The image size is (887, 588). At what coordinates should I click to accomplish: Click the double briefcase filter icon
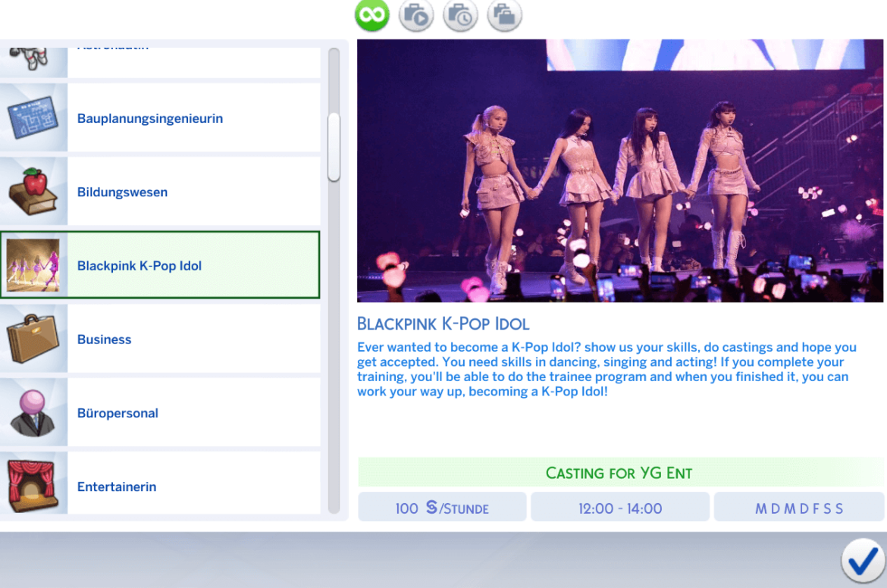pos(504,14)
